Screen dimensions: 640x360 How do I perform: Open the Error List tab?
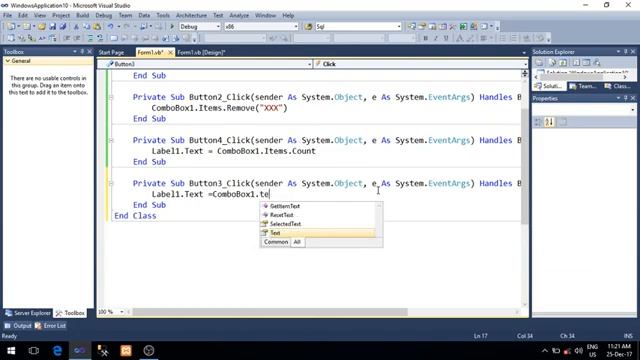tap(50, 326)
